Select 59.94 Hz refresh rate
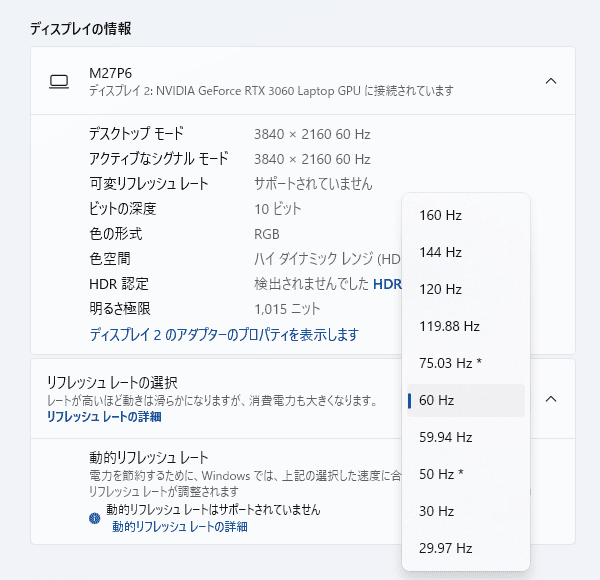Image resolution: width=600 pixels, height=580 pixels. (445, 437)
